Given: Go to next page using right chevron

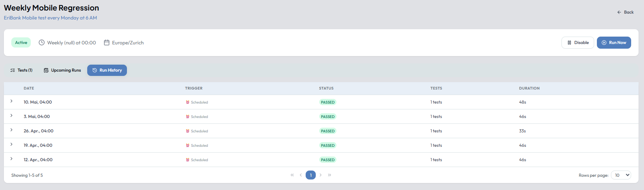Looking at the screenshot, I should coord(320,175).
